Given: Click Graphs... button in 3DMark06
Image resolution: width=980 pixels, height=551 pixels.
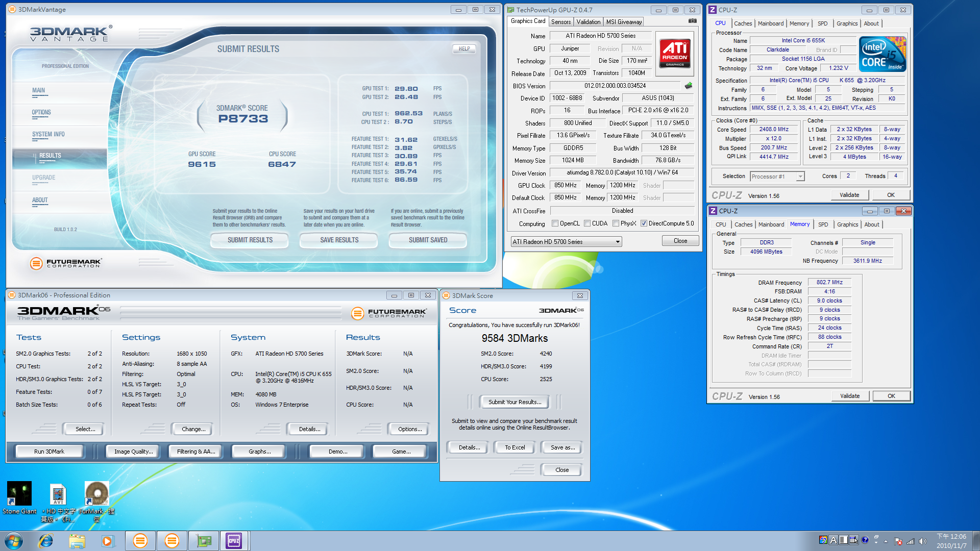Looking at the screenshot, I should tap(260, 452).
